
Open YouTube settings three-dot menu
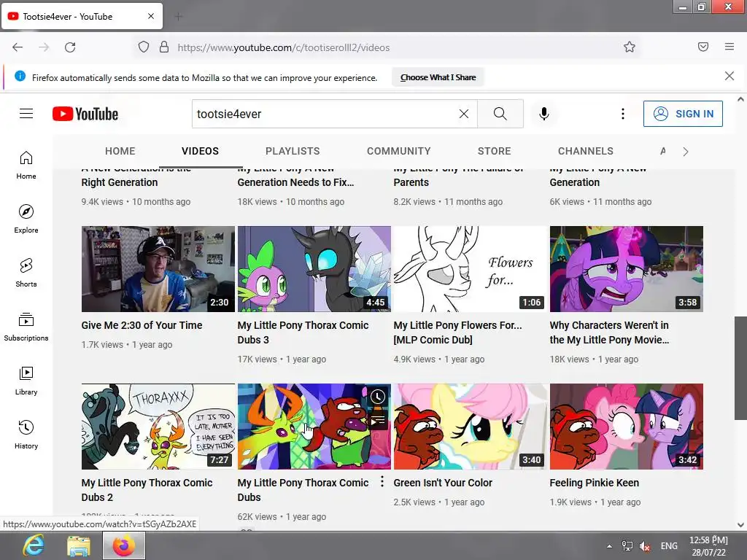[x=623, y=114]
